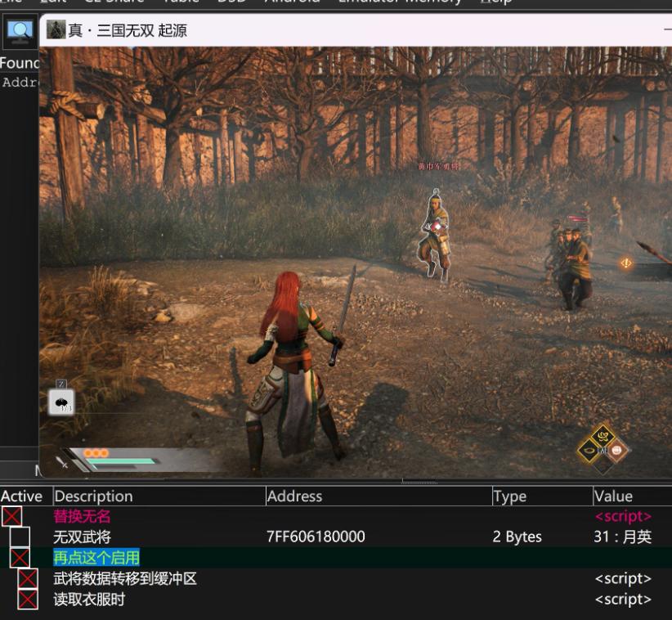Click the red enemy name label above soldier

(x=438, y=166)
